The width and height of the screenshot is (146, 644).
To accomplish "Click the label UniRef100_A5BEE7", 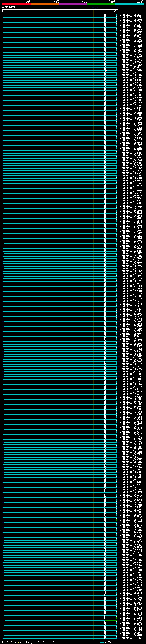I will [131, 42].
